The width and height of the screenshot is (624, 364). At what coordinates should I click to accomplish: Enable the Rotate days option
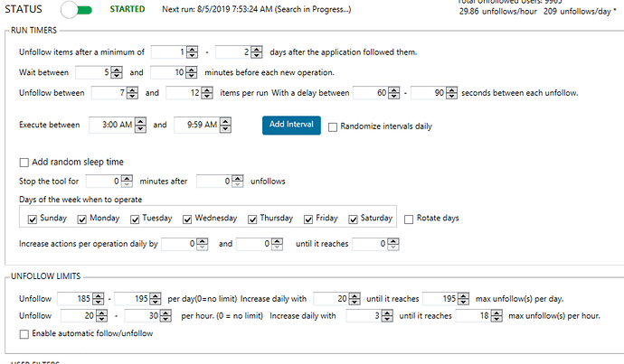click(x=410, y=219)
